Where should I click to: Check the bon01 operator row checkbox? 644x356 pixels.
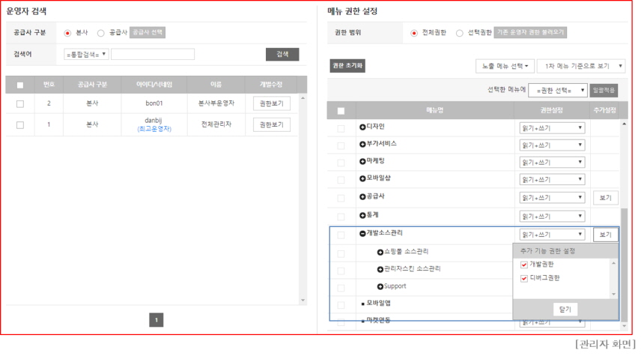coord(20,104)
